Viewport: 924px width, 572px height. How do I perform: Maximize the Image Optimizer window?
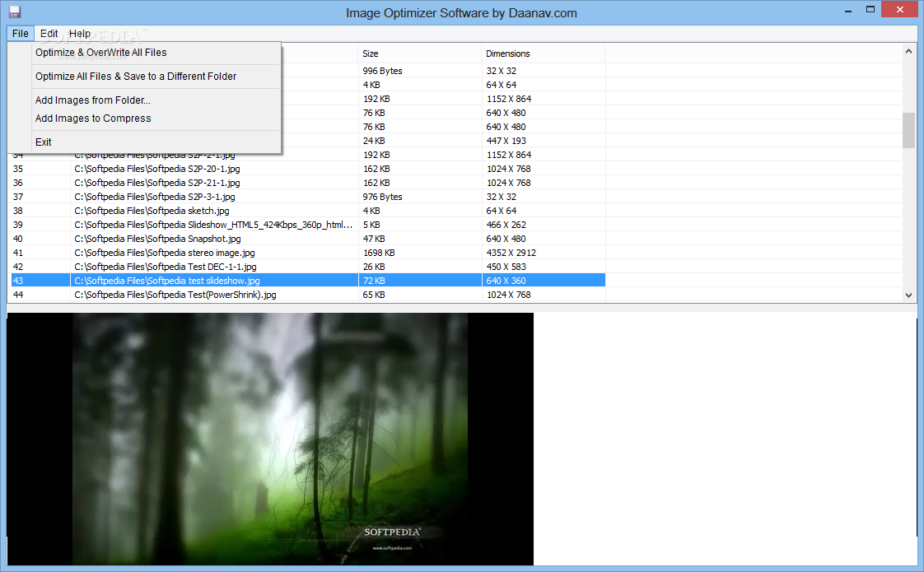click(870, 9)
